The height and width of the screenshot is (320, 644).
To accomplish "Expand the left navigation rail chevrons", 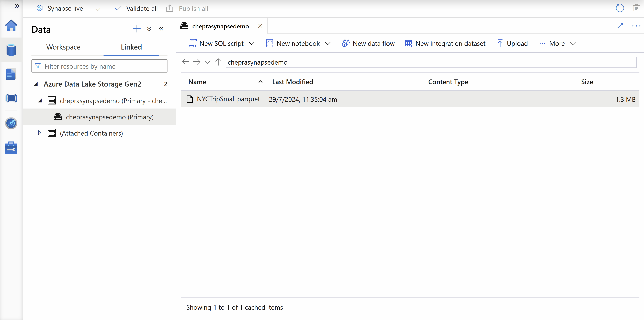I will coord(17,6).
